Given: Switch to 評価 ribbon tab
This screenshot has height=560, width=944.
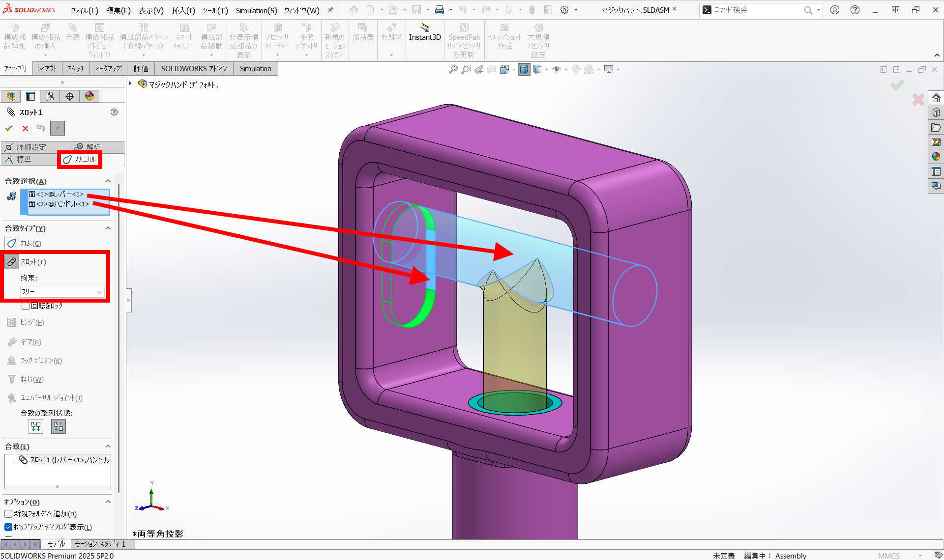Looking at the screenshot, I should click(141, 69).
